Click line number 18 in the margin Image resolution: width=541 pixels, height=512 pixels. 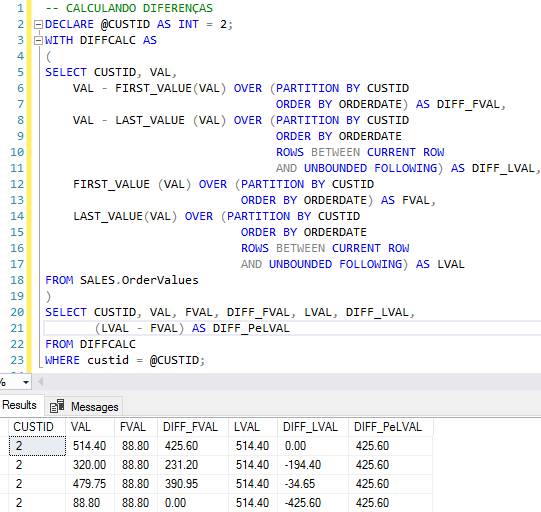[x=17, y=280]
